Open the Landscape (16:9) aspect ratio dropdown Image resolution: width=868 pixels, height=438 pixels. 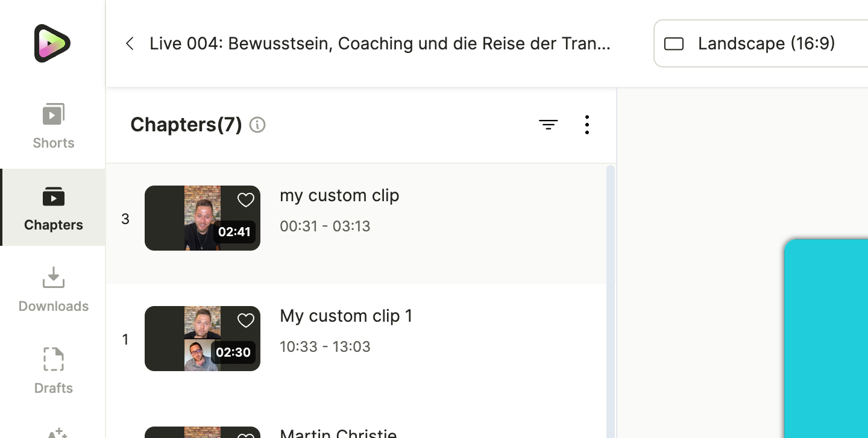tap(761, 43)
